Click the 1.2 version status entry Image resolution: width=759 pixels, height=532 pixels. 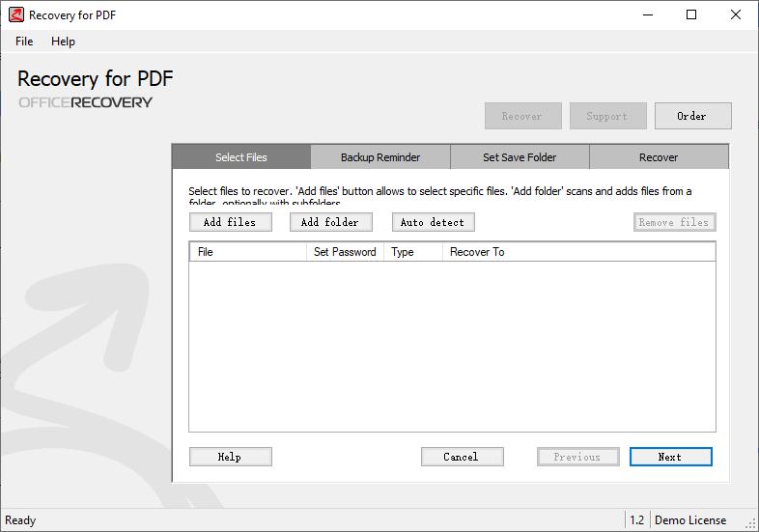637,520
